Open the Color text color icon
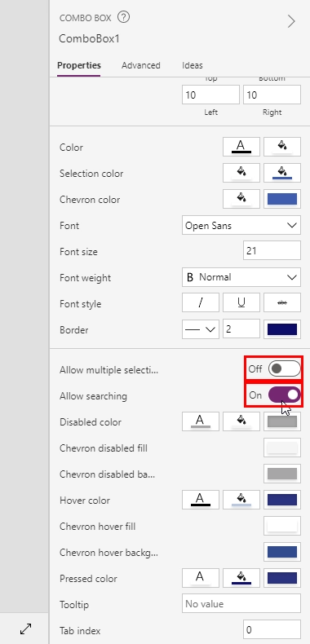310x644 pixels. coord(241,147)
